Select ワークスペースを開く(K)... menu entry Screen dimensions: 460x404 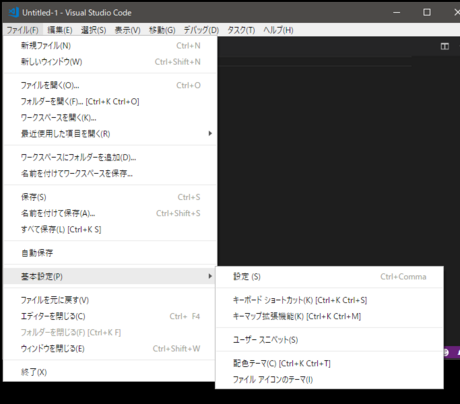(x=110, y=118)
